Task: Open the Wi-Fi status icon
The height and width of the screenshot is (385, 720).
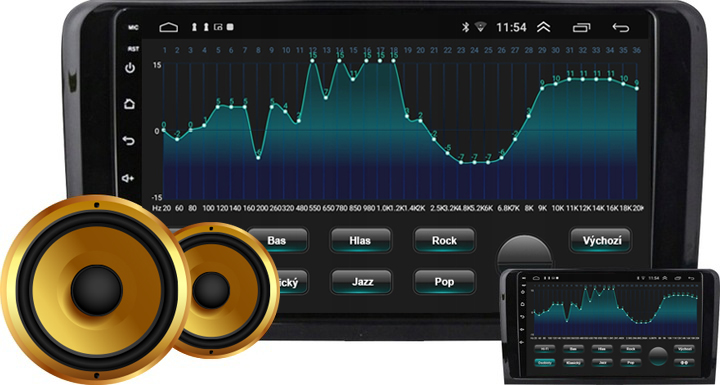Action: coord(481,27)
